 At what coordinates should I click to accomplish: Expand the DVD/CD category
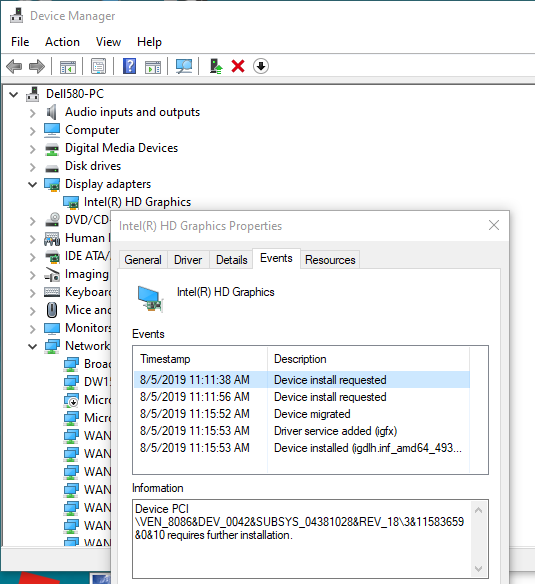(x=32, y=220)
